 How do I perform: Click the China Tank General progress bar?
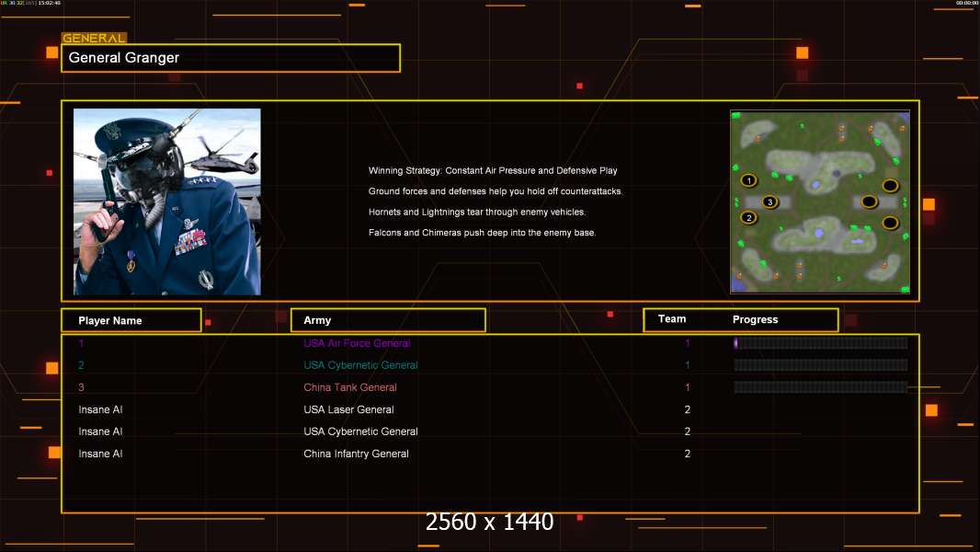tap(821, 387)
